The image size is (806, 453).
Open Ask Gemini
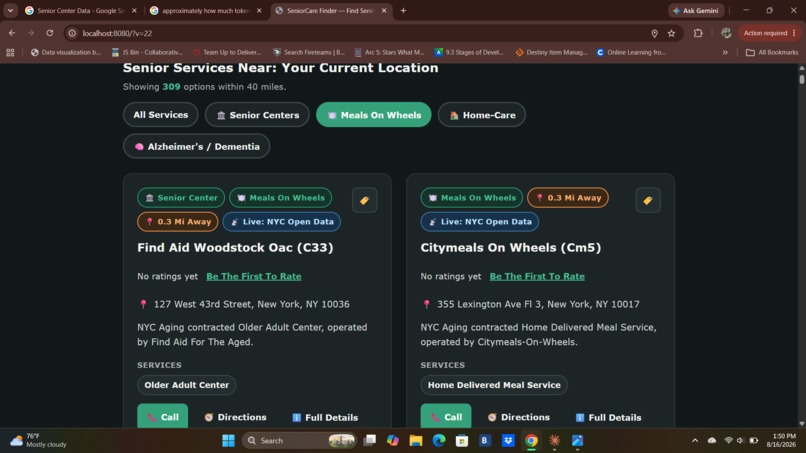(x=697, y=10)
